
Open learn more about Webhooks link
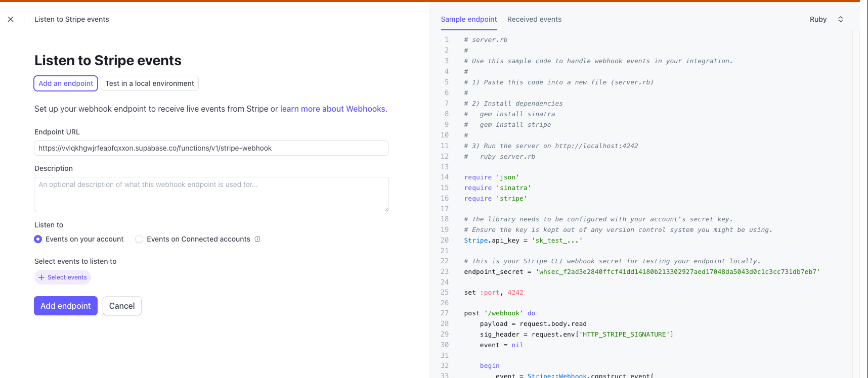333,109
